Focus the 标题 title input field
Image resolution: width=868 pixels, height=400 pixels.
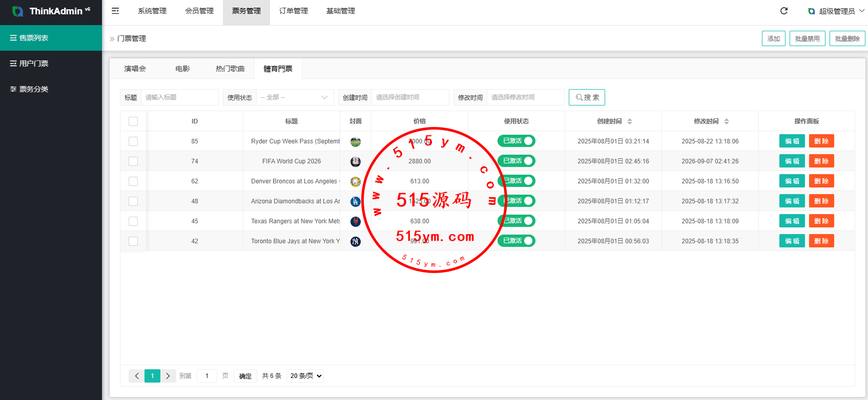point(179,97)
